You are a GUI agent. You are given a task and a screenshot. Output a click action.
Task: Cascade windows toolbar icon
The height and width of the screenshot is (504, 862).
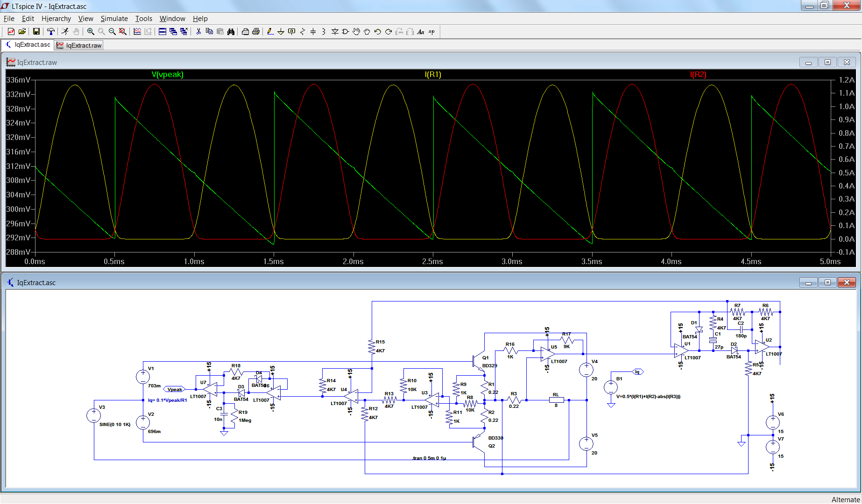[x=173, y=31]
